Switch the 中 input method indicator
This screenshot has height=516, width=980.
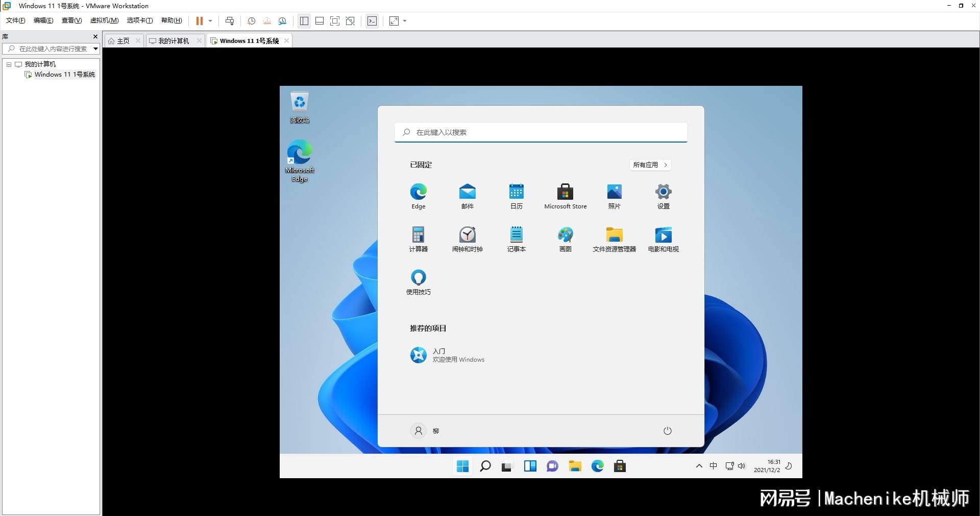[714, 466]
